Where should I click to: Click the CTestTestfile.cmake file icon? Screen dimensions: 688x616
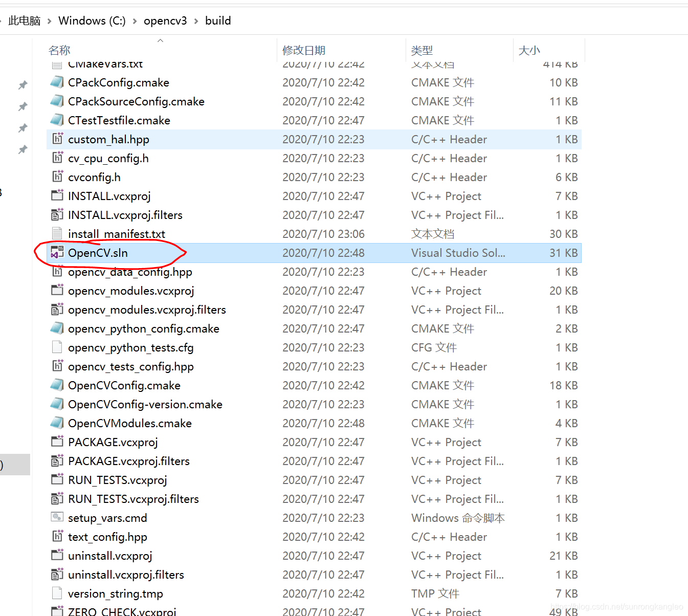pyautogui.click(x=57, y=120)
